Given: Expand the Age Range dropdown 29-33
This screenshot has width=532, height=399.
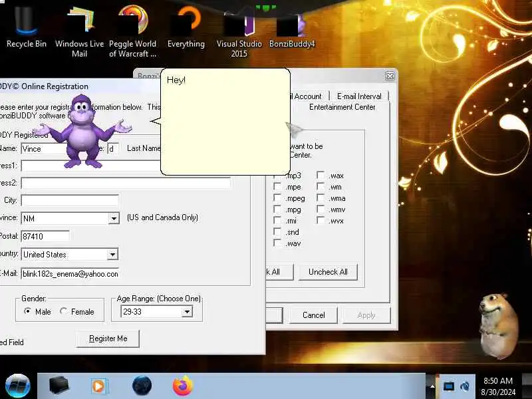Looking at the screenshot, I should point(187,312).
